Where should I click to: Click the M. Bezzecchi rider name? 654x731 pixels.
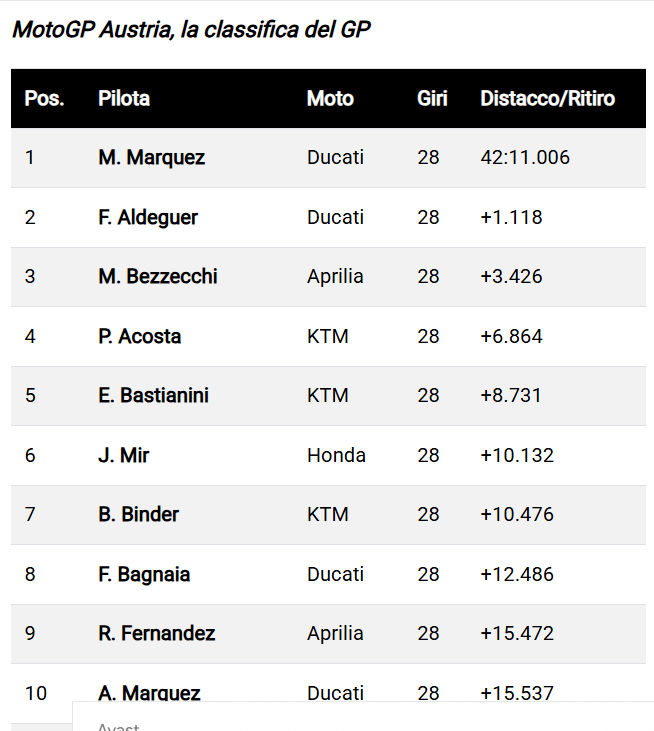(x=158, y=276)
